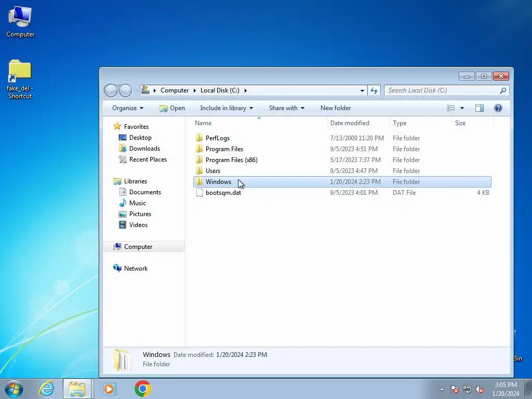Expand the address bar root location arrow
The height and width of the screenshot is (399, 532).
(x=155, y=90)
